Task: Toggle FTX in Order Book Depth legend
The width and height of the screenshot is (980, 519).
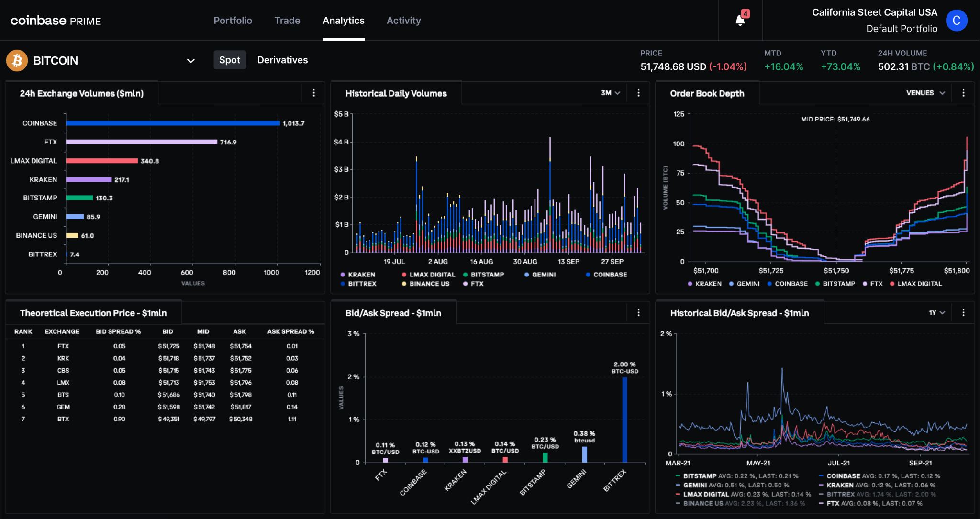Action: pos(872,284)
